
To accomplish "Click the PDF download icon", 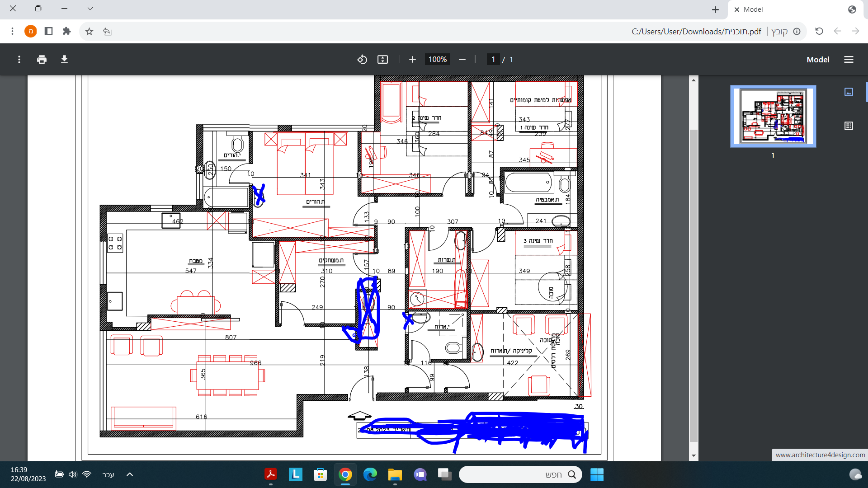I will pos(64,59).
